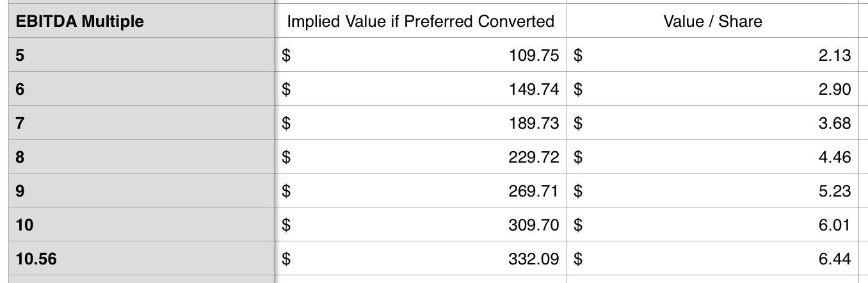This screenshot has width=868, height=283.
Task: Click the implied value cell 189.73
Action: 421,122
